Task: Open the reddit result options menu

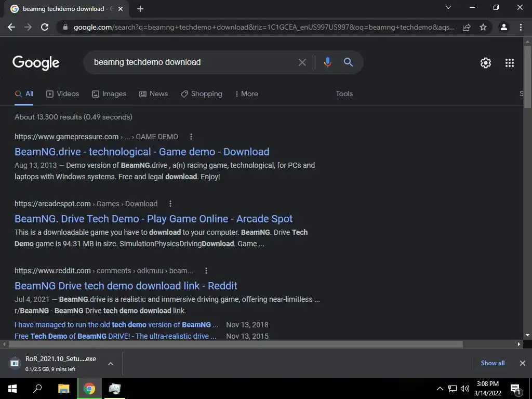Action: tap(206, 271)
